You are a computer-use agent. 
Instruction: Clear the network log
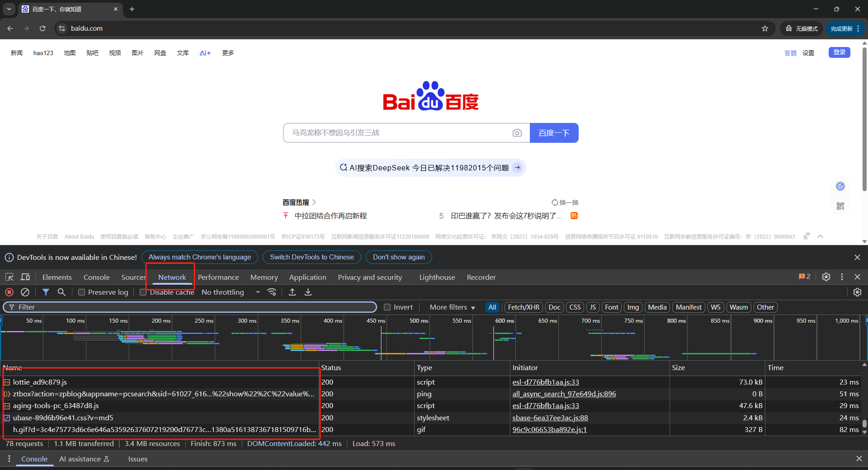pyautogui.click(x=25, y=292)
